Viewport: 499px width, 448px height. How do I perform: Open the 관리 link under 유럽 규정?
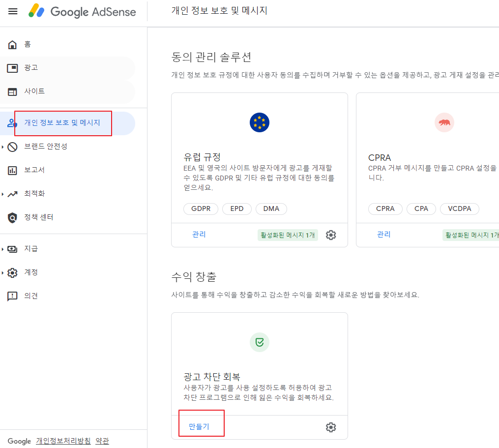pos(199,235)
